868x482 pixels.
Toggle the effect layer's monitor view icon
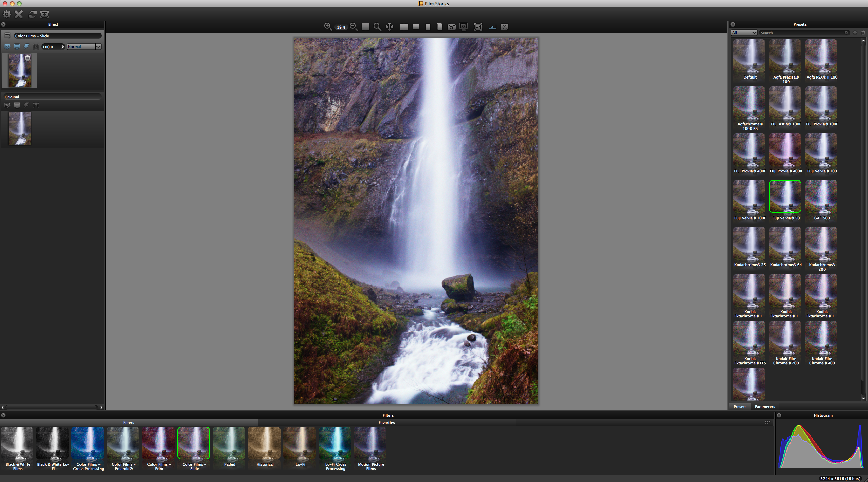[x=17, y=47]
